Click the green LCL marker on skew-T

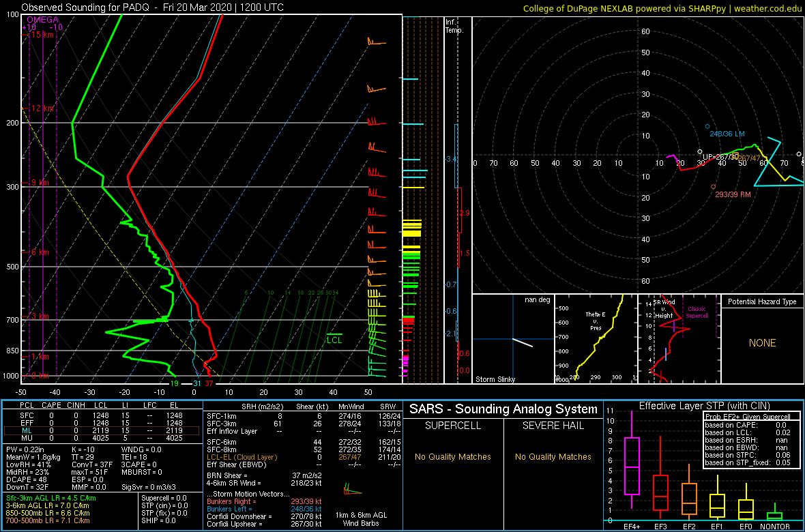(334, 340)
